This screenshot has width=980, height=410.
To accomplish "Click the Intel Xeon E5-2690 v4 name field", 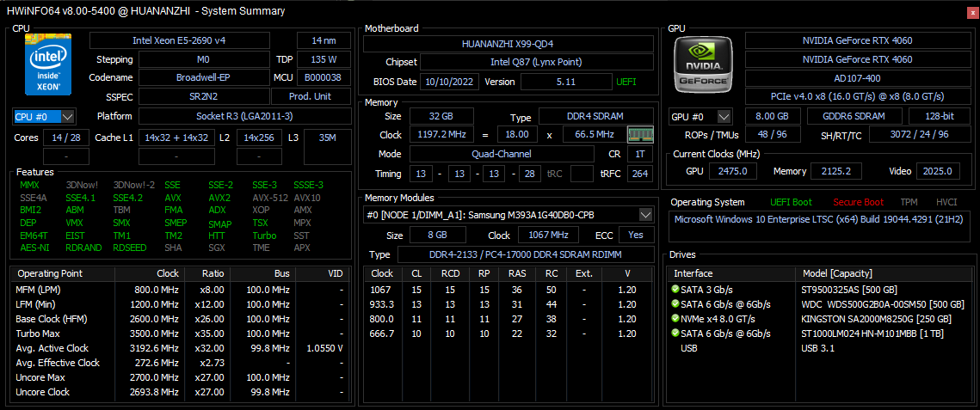I will [x=189, y=40].
